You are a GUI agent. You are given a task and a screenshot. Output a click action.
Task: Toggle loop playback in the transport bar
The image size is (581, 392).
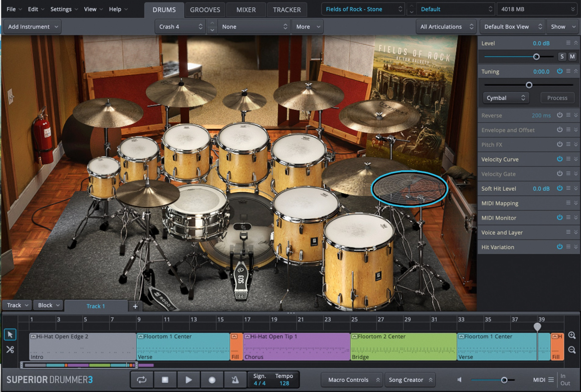(141, 380)
